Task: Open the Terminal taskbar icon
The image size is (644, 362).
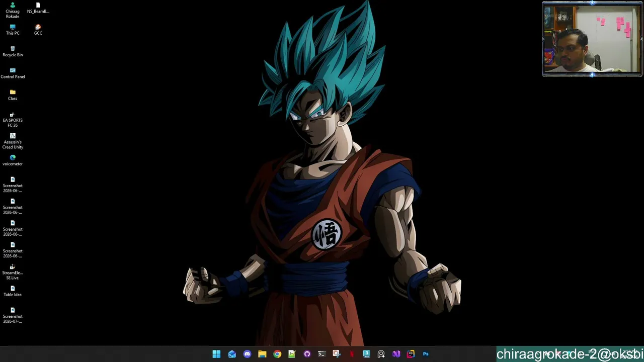Action: (x=321, y=354)
